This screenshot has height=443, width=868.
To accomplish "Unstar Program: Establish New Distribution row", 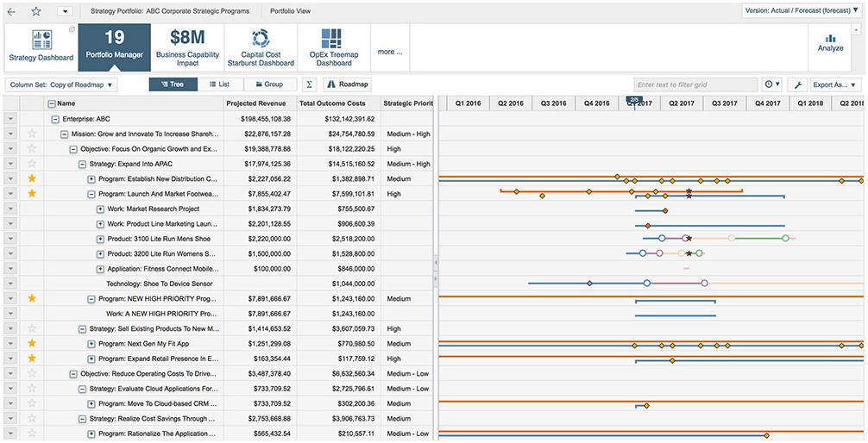I will click(x=32, y=178).
